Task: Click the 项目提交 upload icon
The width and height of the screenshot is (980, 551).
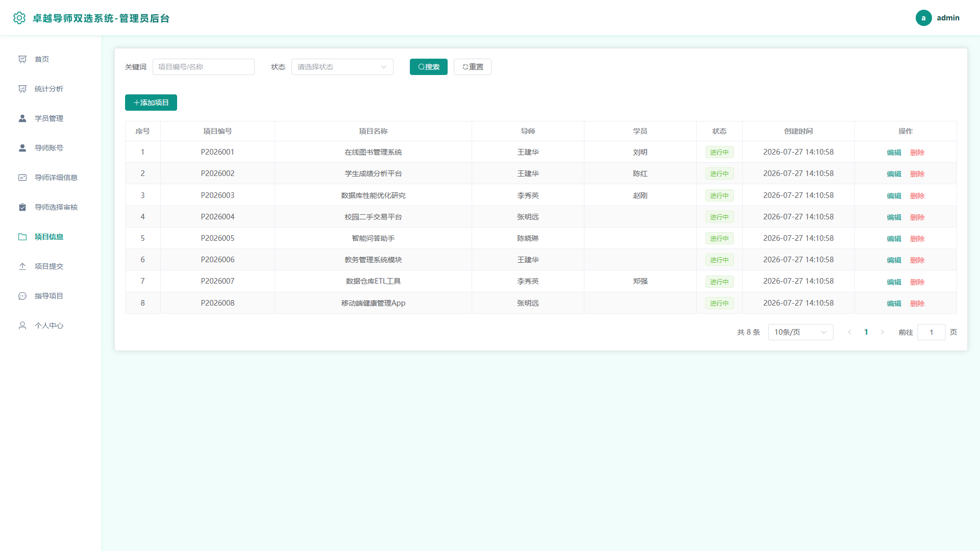Action: [22, 266]
